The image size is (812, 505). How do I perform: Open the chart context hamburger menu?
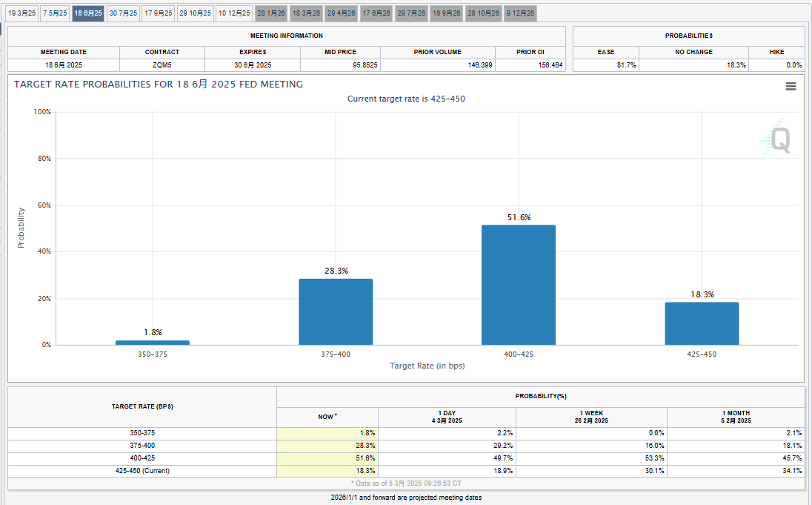click(791, 86)
